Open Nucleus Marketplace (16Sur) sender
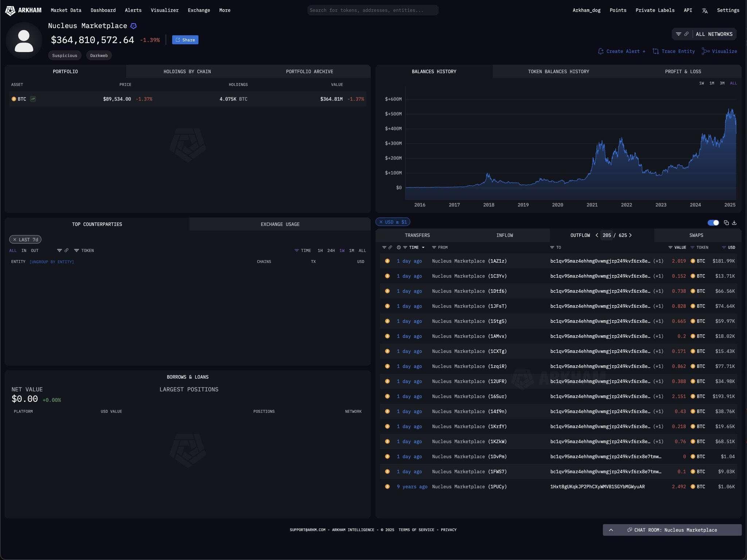Image resolution: width=747 pixels, height=560 pixels. point(469,396)
